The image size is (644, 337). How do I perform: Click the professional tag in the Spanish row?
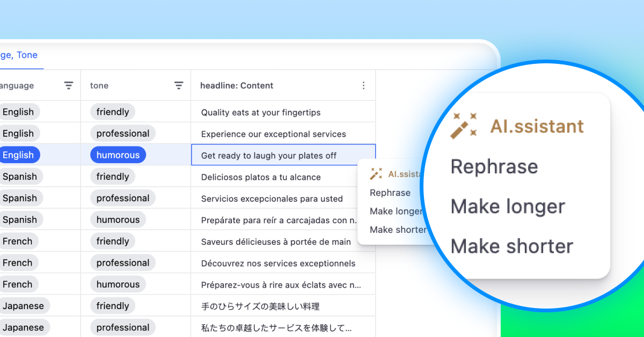click(x=122, y=197)
